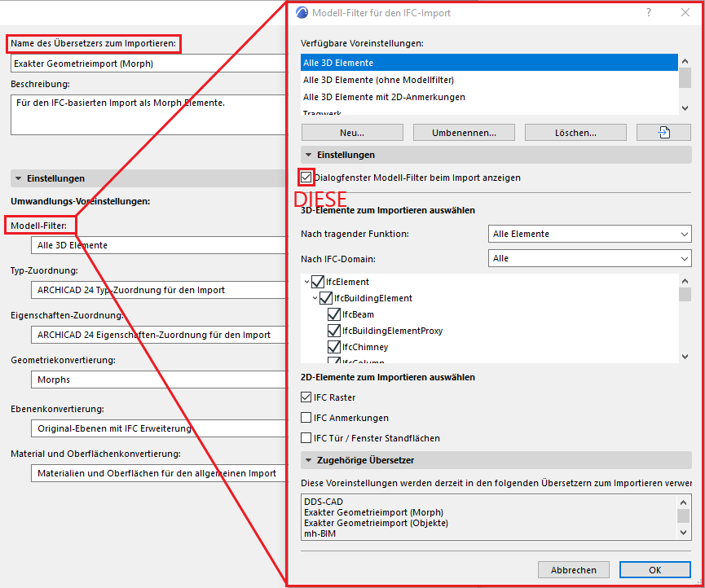The image size is (705, 588).
Task: Uncheck IfcBeam in the element tree
Action: (x=333, y=314)
